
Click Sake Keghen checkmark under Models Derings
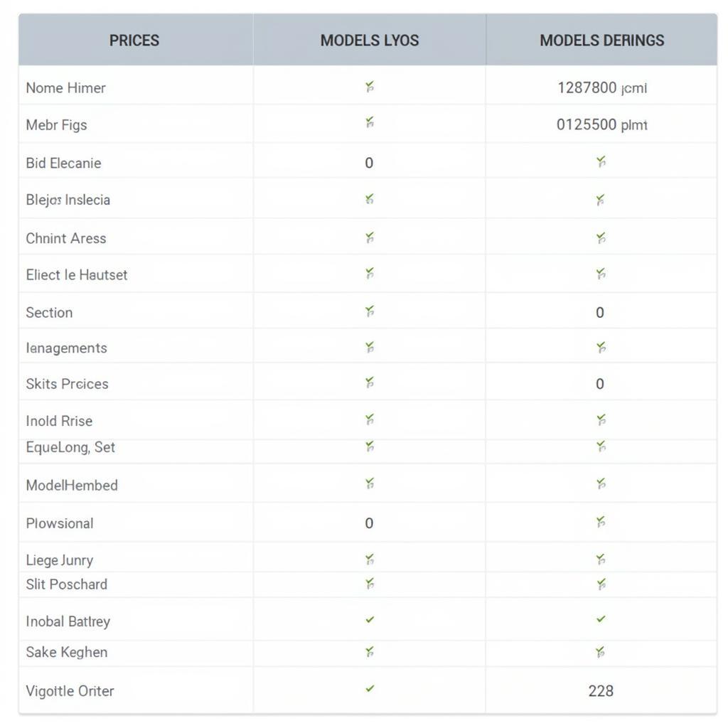tap(601, 651)
